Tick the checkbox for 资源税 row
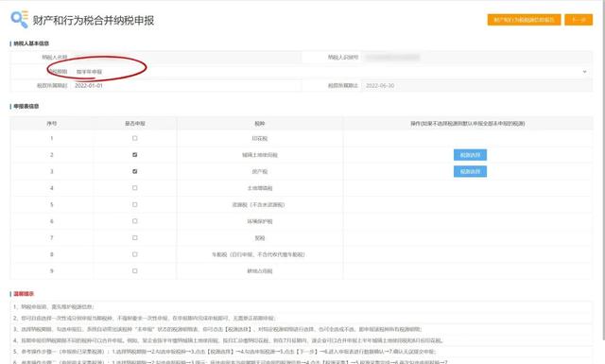The width and height of the screenshot is (605, 364). [x=134, y=204]
